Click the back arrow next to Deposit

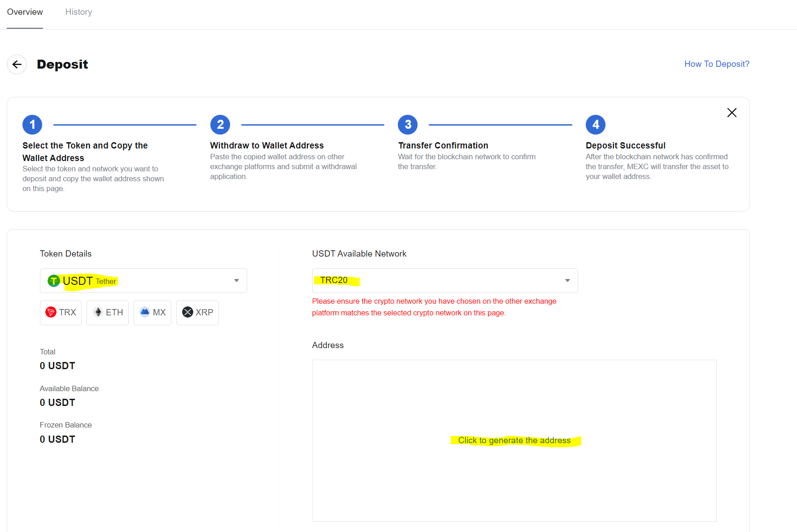[17, 65]
